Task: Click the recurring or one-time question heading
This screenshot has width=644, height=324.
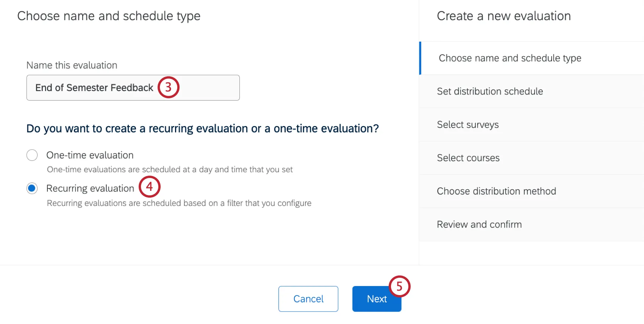Action: pyautogui.click(x=202, y=128)
